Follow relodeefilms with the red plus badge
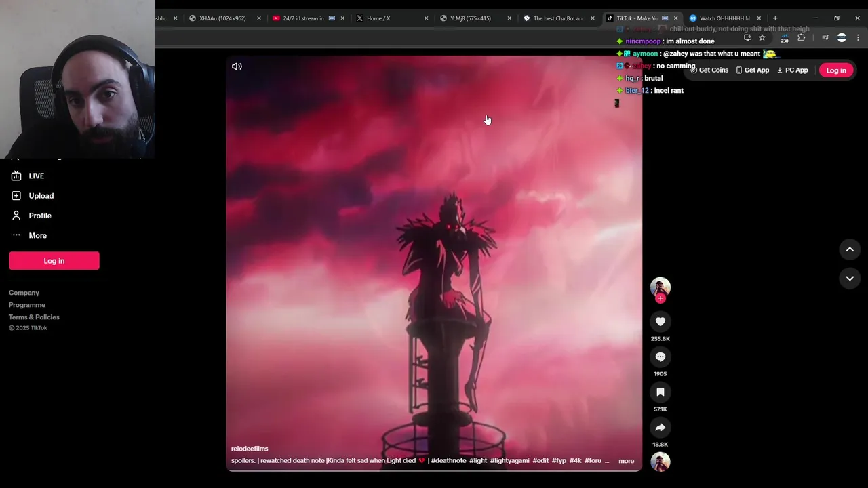The image size is (868, 488). [x=660, y=298]
